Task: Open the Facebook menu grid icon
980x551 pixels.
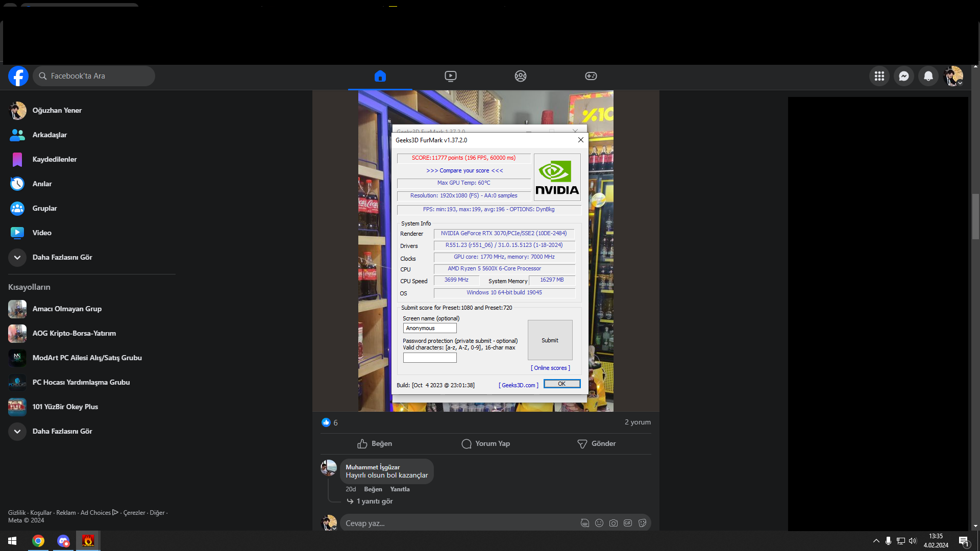Action: [879, 76]
